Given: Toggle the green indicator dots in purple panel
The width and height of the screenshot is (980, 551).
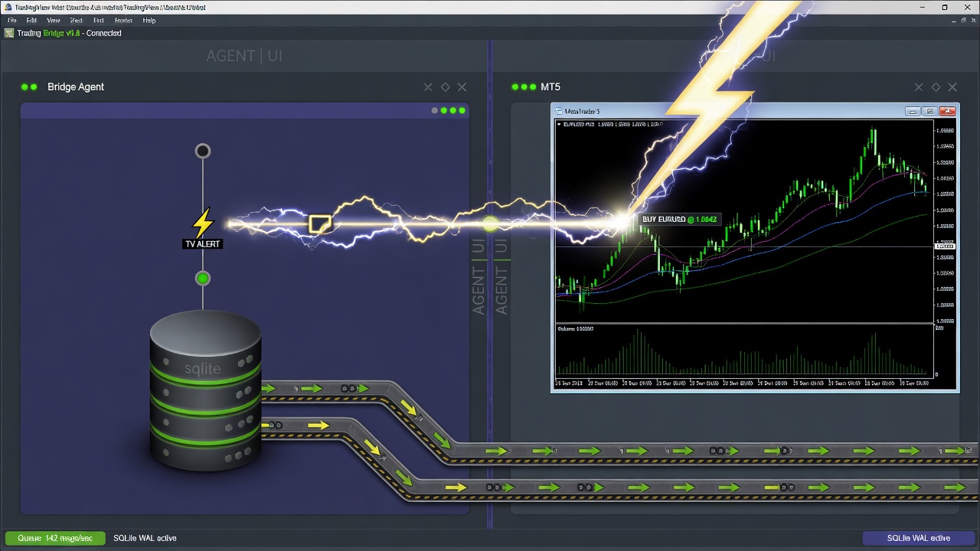Looking at the screenshot, I should point(449,111).
